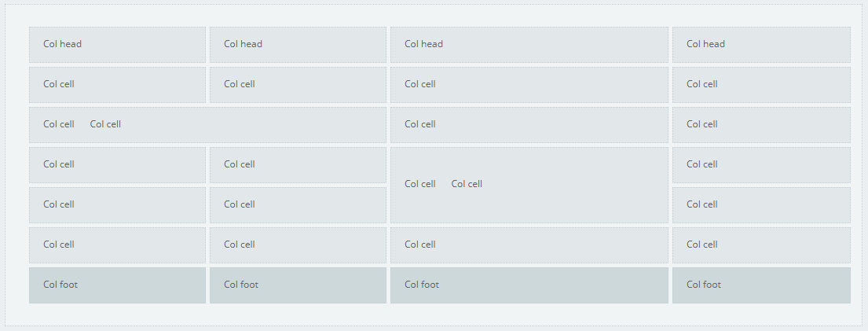
Task: Click the wide third column Col foot
Action: 529,285
